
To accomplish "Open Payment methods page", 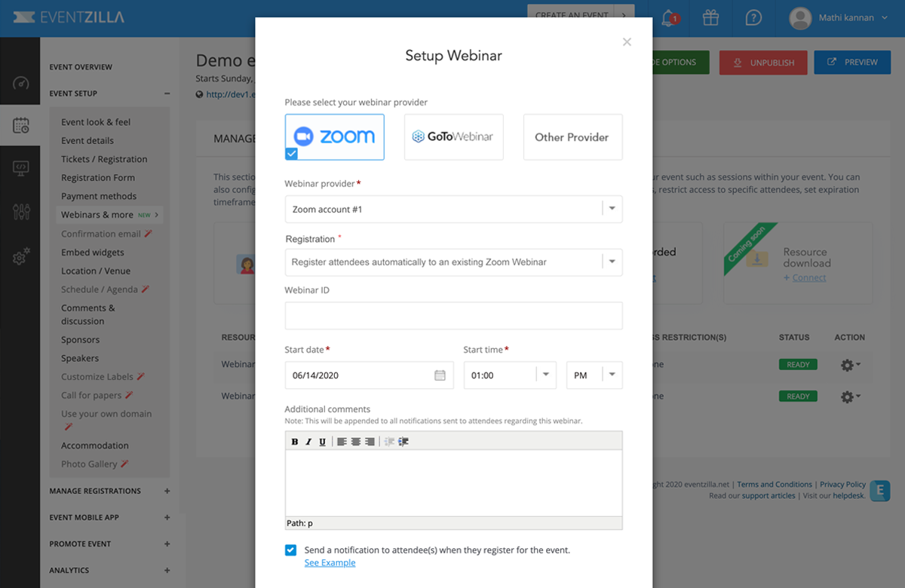I will 99,196.
